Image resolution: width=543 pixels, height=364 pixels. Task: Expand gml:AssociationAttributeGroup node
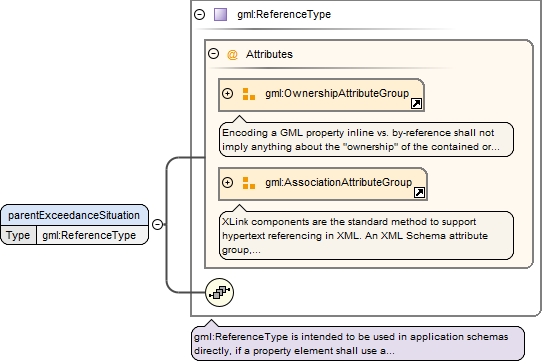pyautogui.click(x=228, y=183)
